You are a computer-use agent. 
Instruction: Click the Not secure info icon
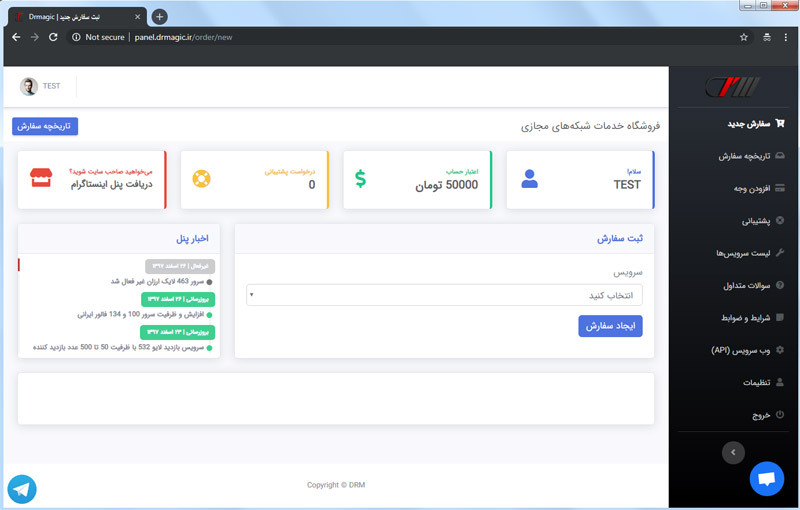tap(76, 37)
